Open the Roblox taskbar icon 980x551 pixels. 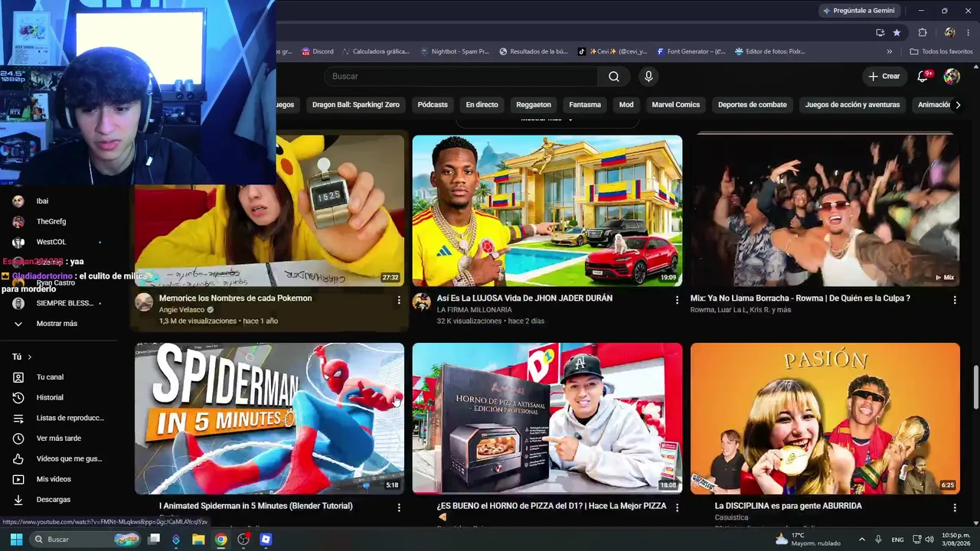[x=266, y=540]
